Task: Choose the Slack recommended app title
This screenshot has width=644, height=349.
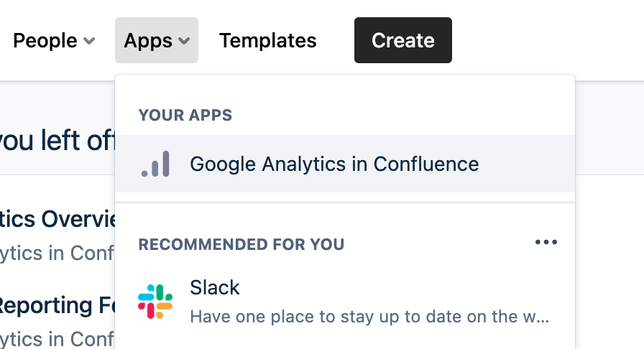Action: click(214, 288)
